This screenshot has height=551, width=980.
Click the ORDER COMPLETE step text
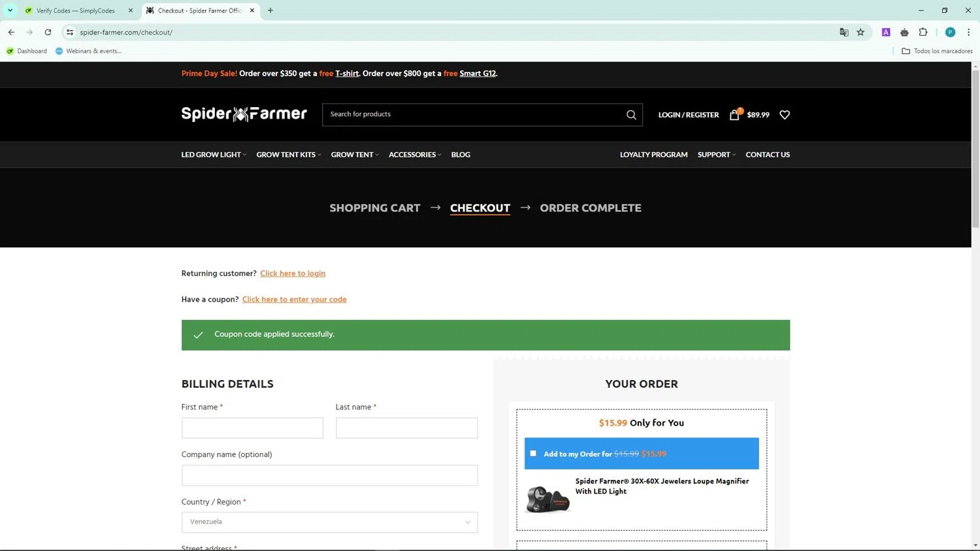click(x=591, y=208)
